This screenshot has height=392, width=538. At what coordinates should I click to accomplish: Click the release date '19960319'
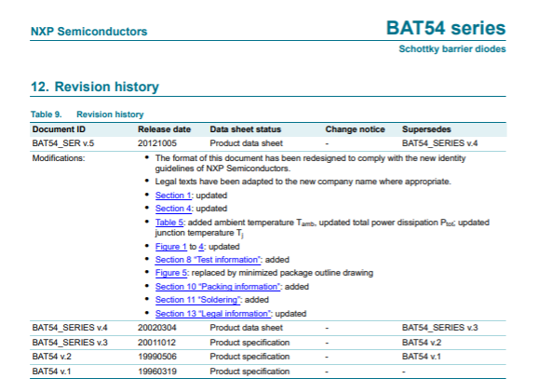tap(157, 372)
